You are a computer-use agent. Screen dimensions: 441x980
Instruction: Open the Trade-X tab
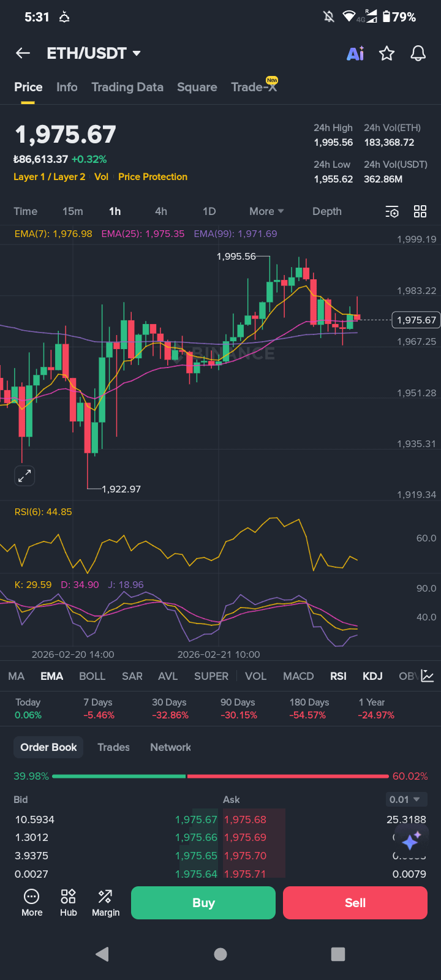(x=254, y=86)
